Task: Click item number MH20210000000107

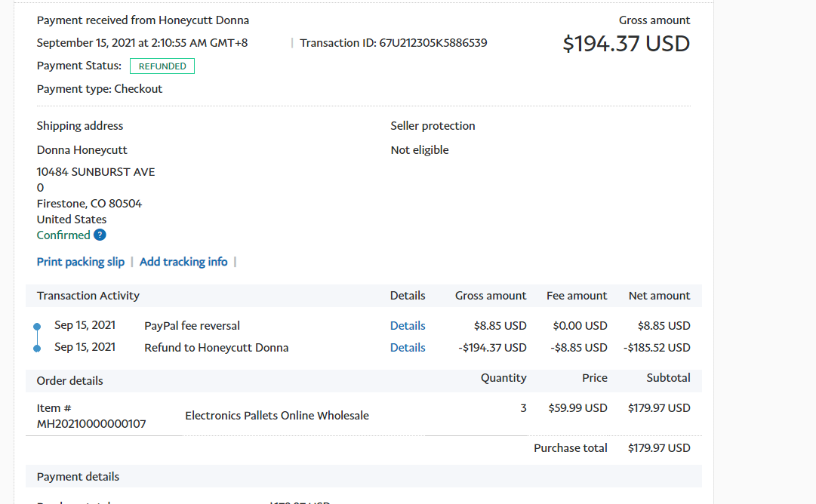Action: pos(91,424)
